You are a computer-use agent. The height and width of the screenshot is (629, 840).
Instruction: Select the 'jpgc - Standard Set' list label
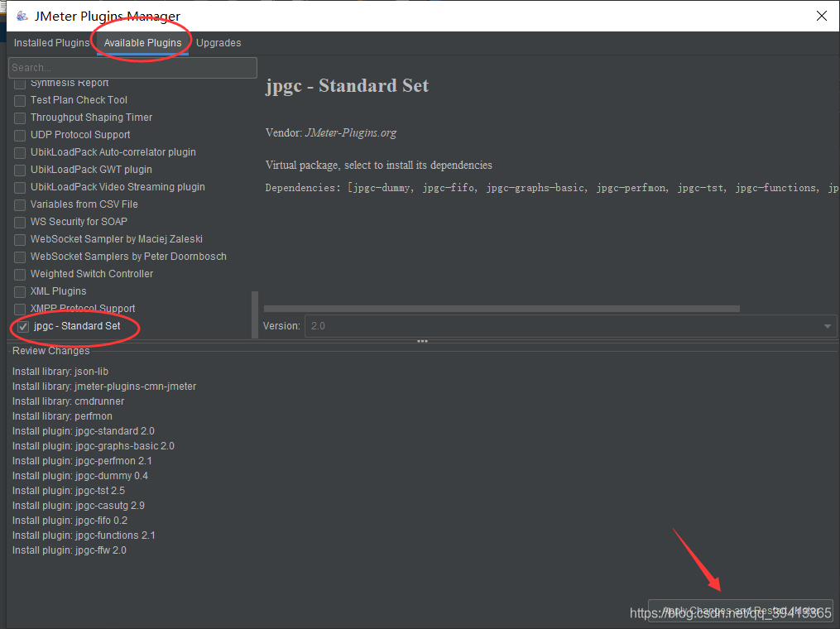(x=77, y=326)
